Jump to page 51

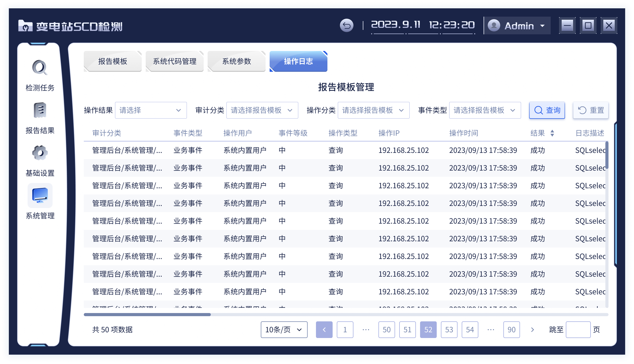pyautogui.click(x=408, y=330)
